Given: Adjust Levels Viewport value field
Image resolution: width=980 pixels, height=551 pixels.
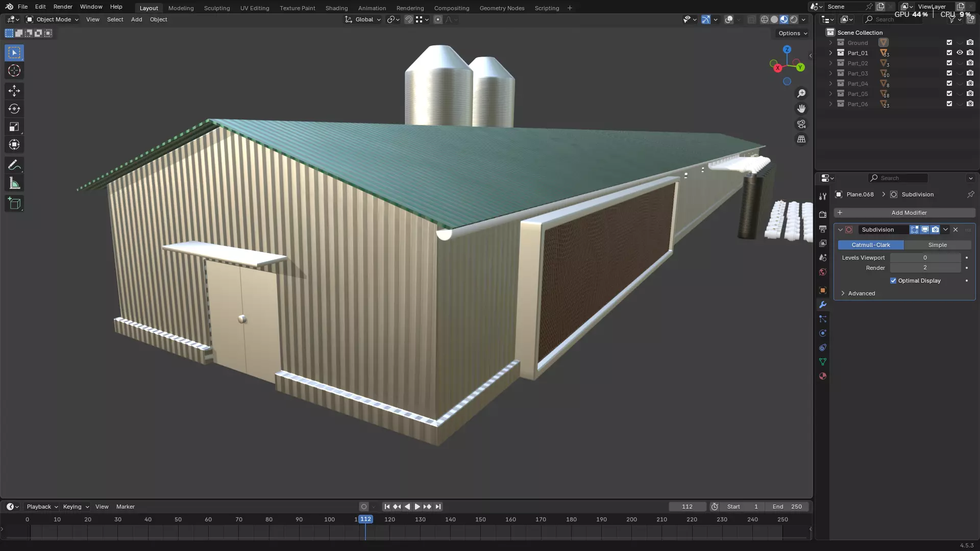Looking at the screenshot, I should (925, 258).
